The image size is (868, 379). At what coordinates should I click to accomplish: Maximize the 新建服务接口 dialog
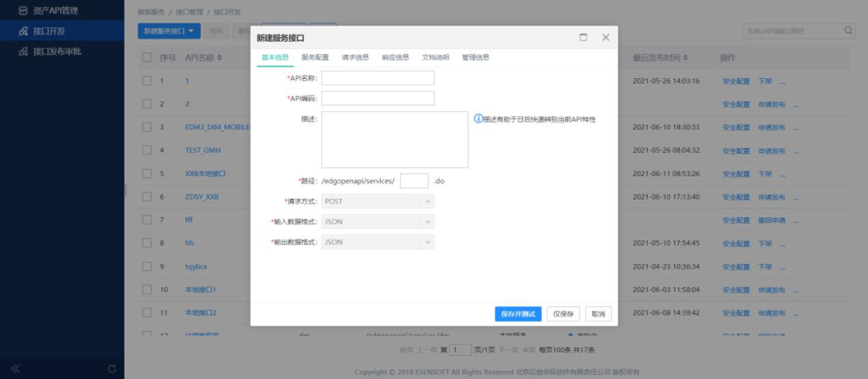pyautogui.click(x=583, y=38)
